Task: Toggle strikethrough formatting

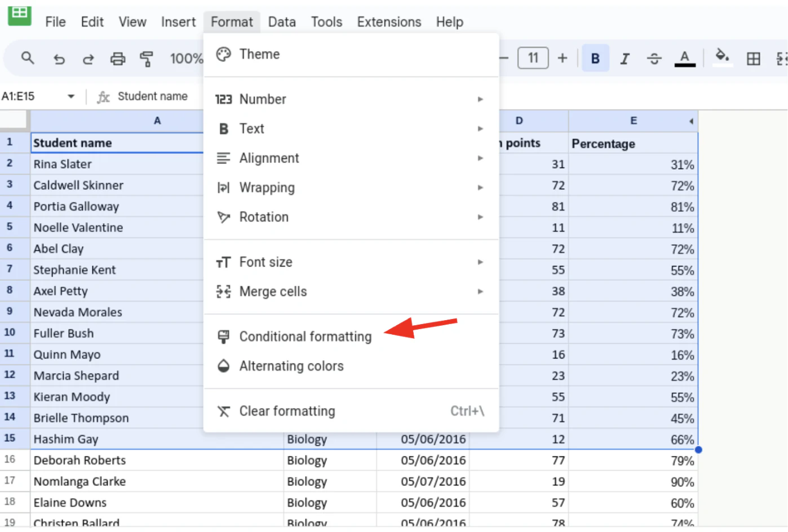Action: tap(654, 59)
